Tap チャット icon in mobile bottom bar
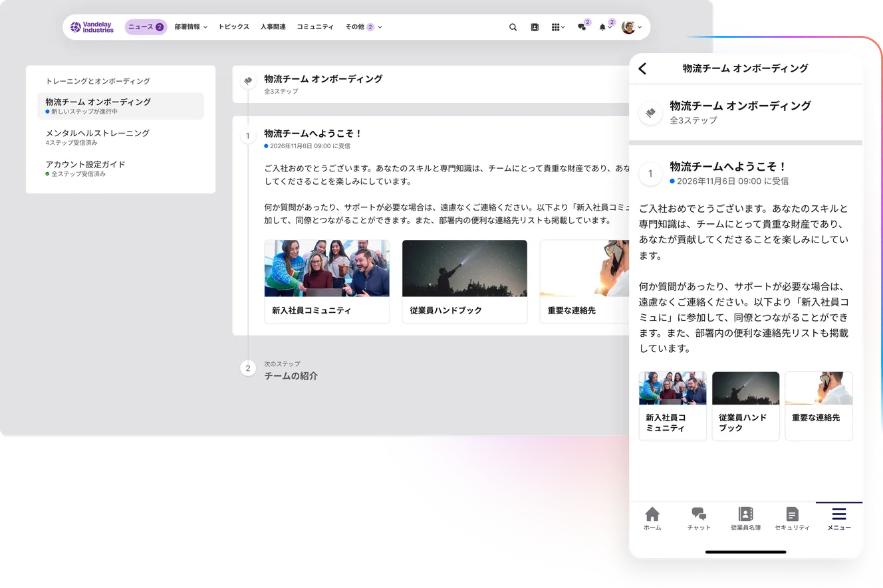Screen dimensions: 883x588 coord(699,518)
